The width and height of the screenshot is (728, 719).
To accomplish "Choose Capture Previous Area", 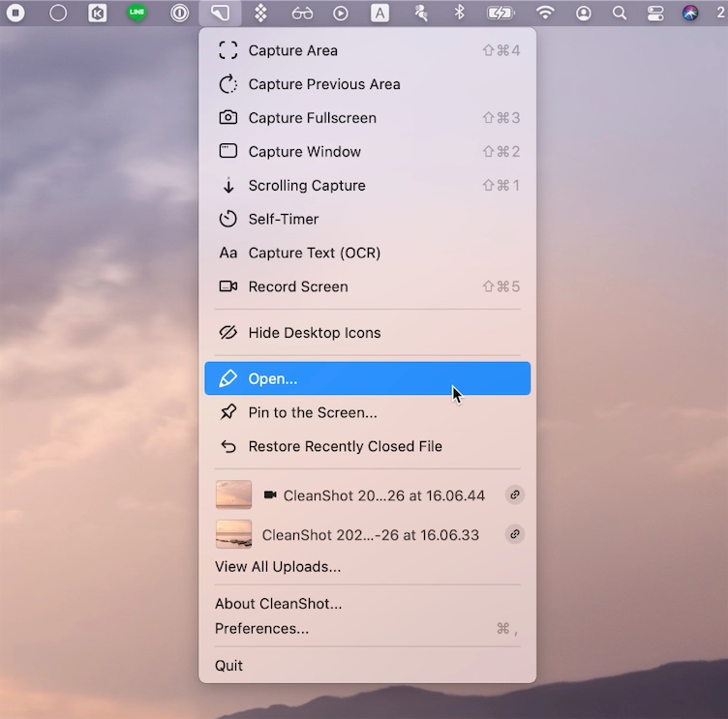I will coord(367,84).
